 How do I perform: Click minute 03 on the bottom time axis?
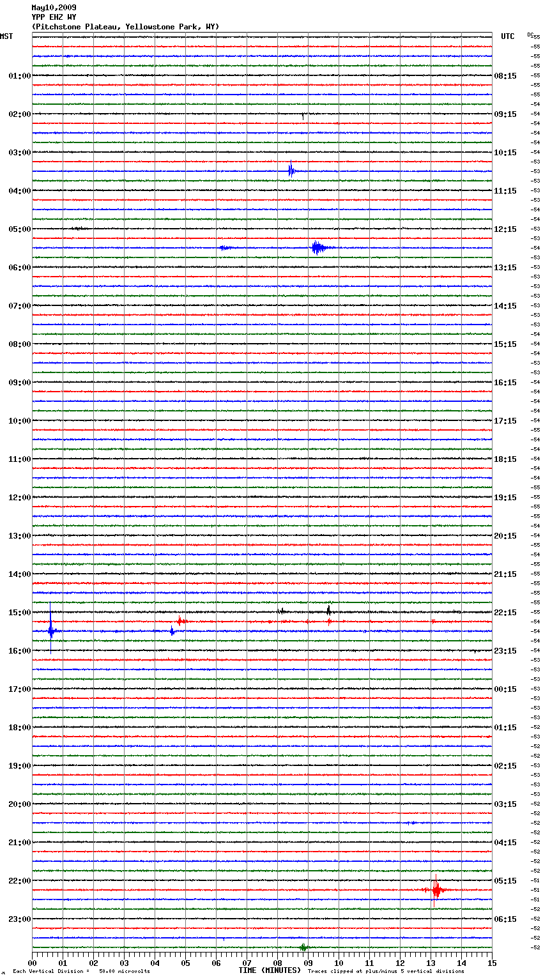(x=124, y=963)
